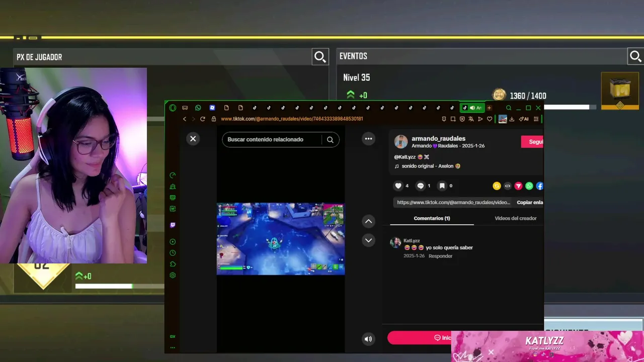The width and height of the screenshot is (644, 362).
Task: Click the padlock site info icon
Action: pyautogui.click(x=214, y=119)
